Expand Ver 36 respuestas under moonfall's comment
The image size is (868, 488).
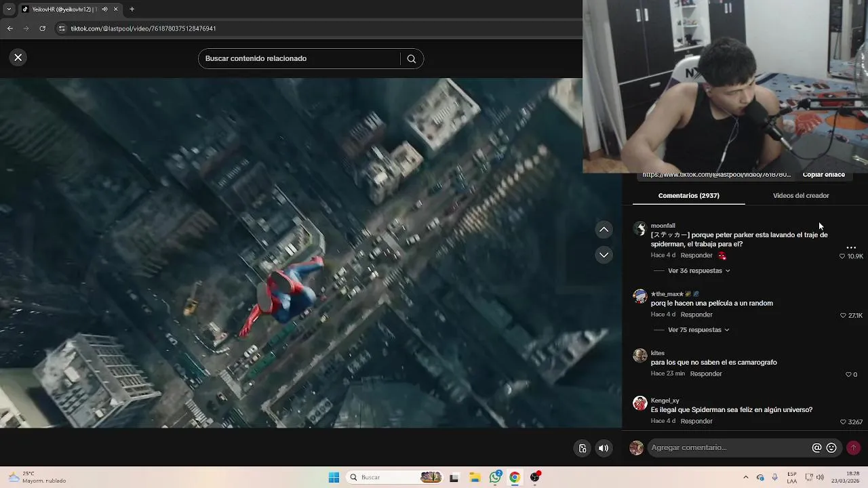(698, 271)
